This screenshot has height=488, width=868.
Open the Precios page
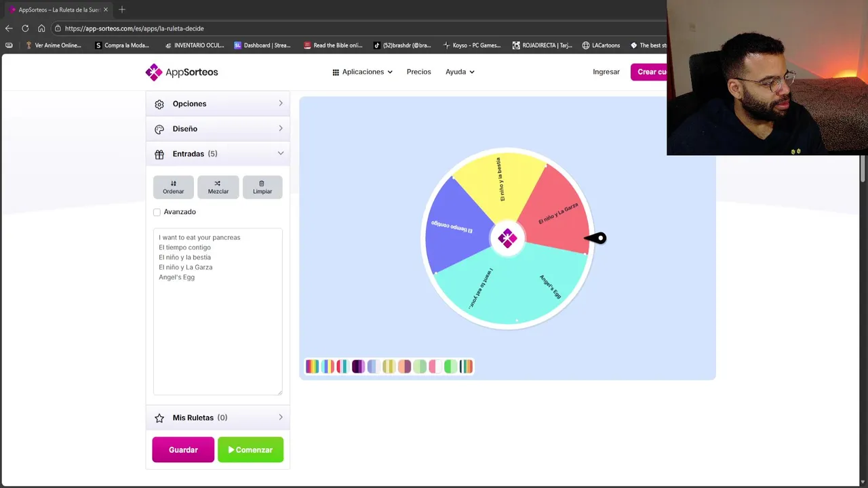pyautogui.click(x=418, y=72)
